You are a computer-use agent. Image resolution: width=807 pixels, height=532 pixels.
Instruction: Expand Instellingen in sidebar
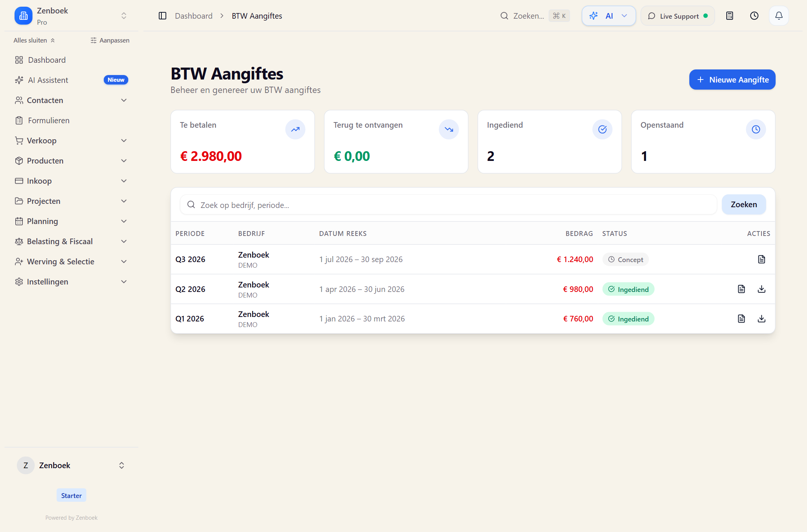(x=71, y=281)
